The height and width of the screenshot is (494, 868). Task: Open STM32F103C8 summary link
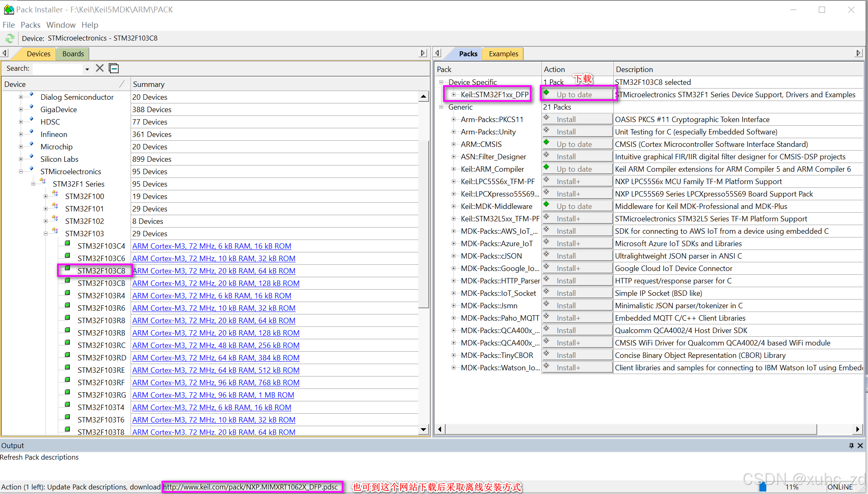click(x=214, y=271)
